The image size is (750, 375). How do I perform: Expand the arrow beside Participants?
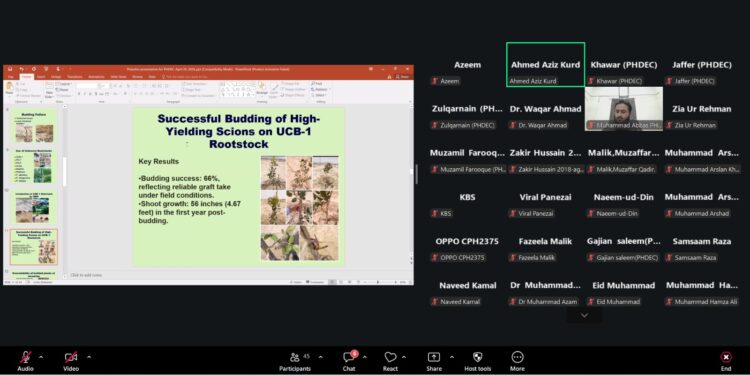(x=320, y=357)
